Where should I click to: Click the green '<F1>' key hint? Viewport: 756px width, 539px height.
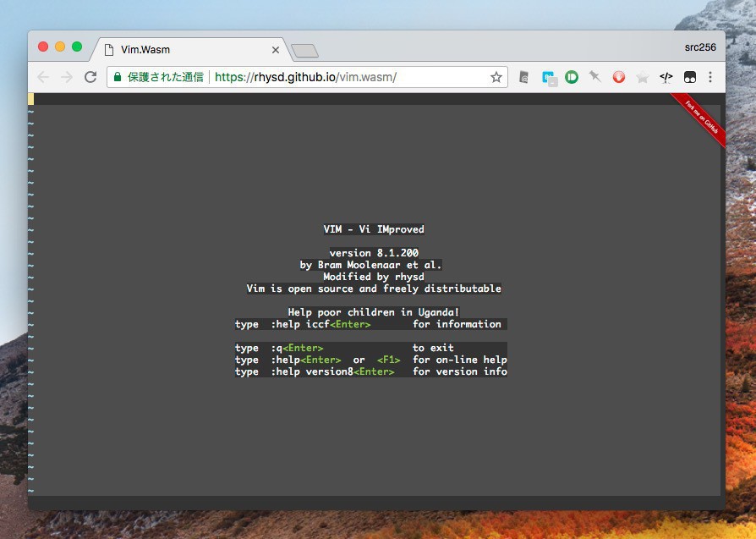point(389,360)
